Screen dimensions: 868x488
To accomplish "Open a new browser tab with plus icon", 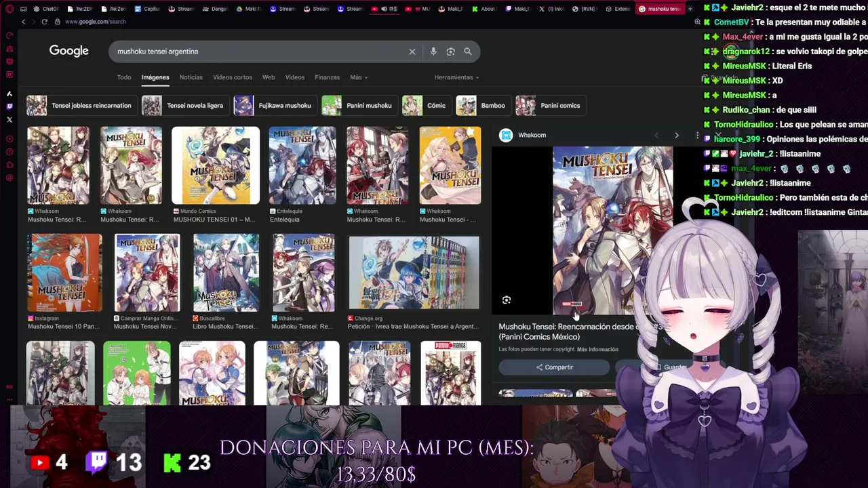I will tap(690, 9).
